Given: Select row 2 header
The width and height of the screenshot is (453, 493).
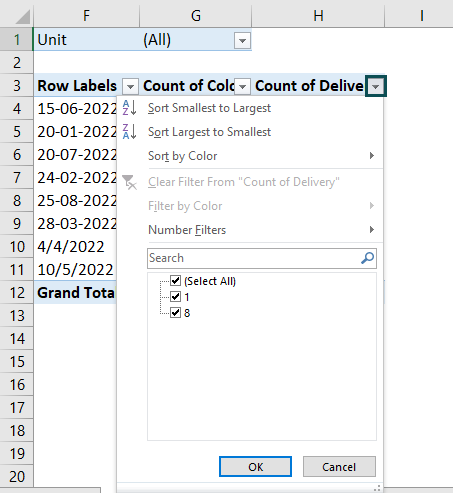Looking at the screenshot, I should 16,63.
